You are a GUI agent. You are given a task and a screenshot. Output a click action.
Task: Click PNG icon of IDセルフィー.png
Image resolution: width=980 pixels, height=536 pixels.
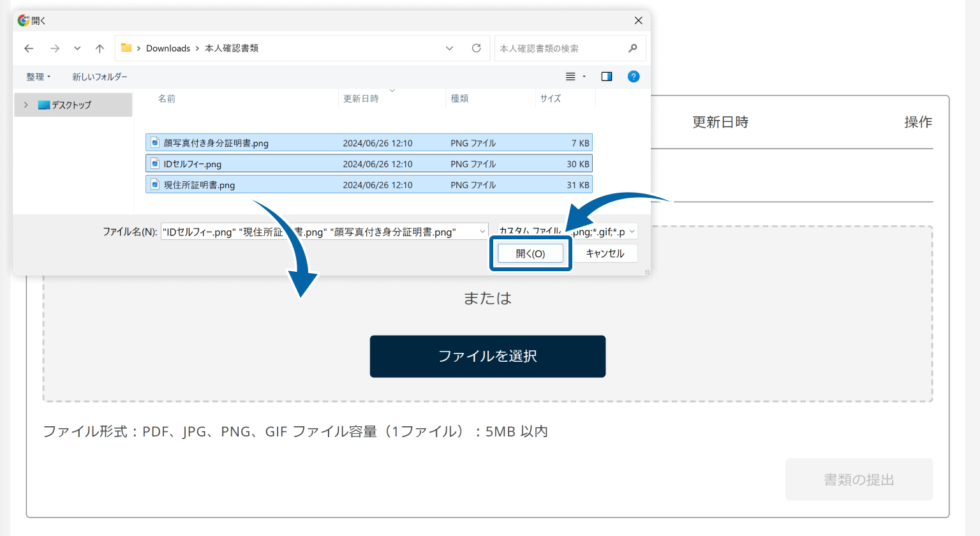coord(155,164)
